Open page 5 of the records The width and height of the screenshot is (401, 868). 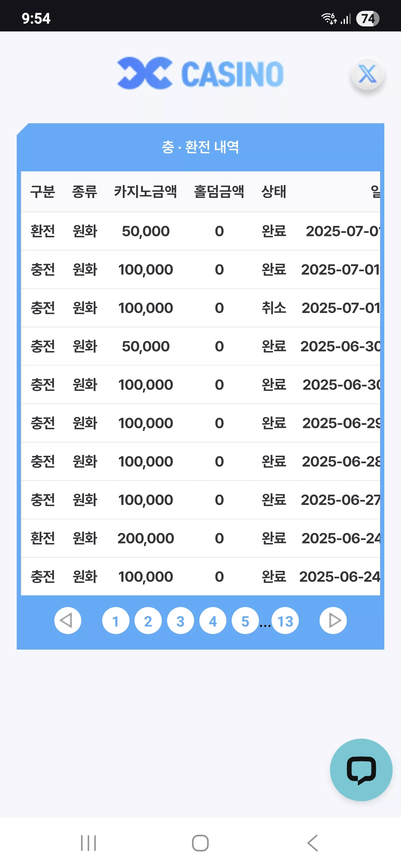click(245, 621)
